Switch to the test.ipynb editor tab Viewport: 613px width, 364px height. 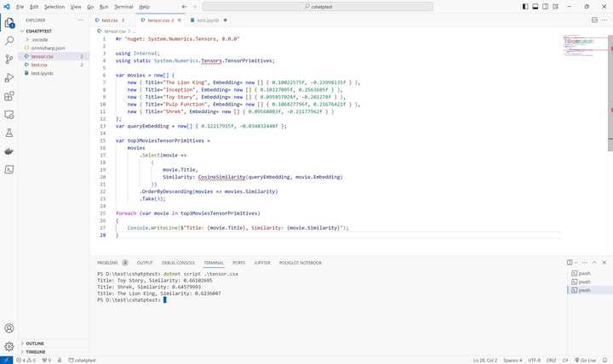pyautogui.click(x=208, y=20)
